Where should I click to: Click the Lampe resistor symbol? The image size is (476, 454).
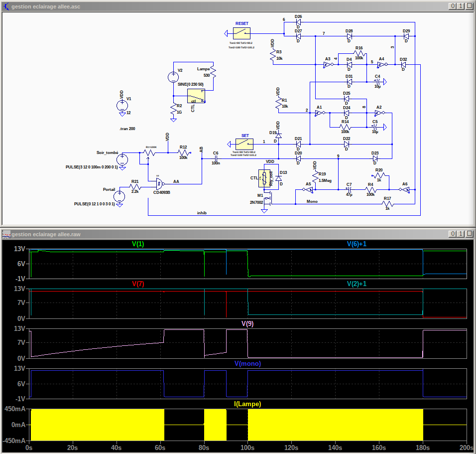tap(213, 71)
